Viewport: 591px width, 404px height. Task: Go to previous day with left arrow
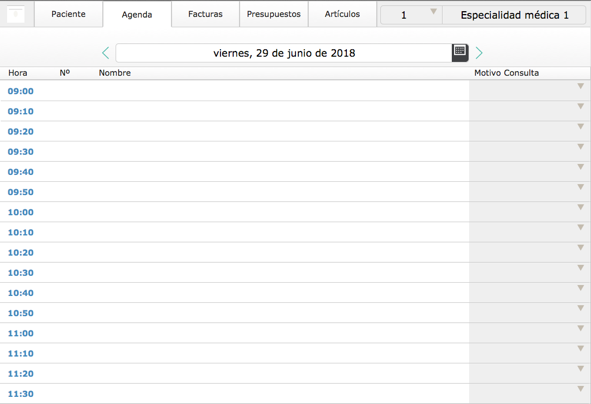pyautogui.click(x=106, y=53)
